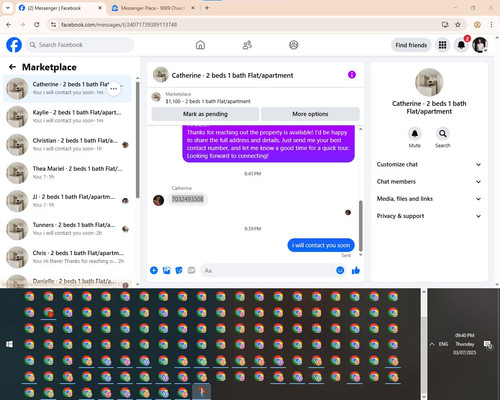Click phone number 7032493508 message
The image size is (500, 400).
tap(187, 199)
